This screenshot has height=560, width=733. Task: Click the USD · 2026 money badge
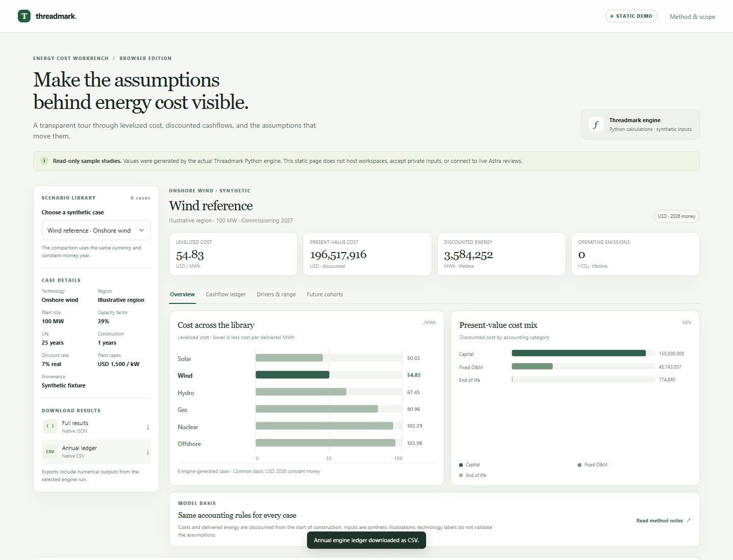(676, 216)
